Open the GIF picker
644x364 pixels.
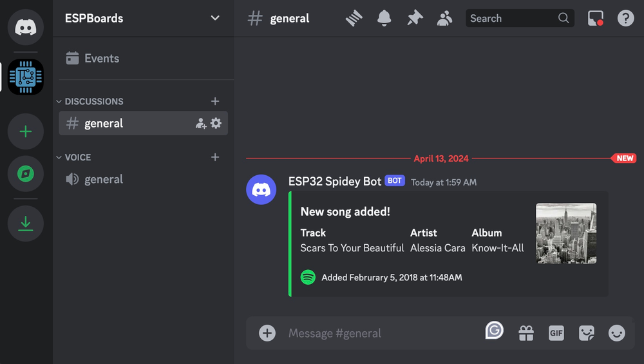(x=556, y=332)
